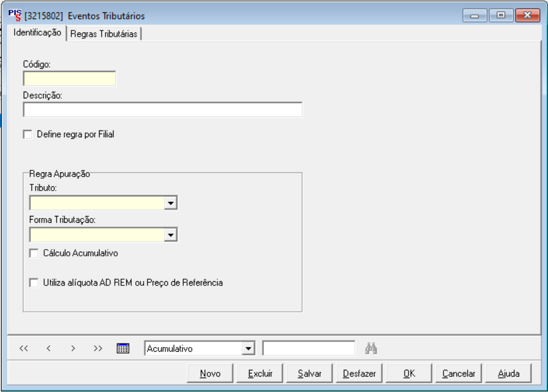Enable Define regra por Filial checkbox
Viewport: 548px width, 392px height.
coord(27,135)
